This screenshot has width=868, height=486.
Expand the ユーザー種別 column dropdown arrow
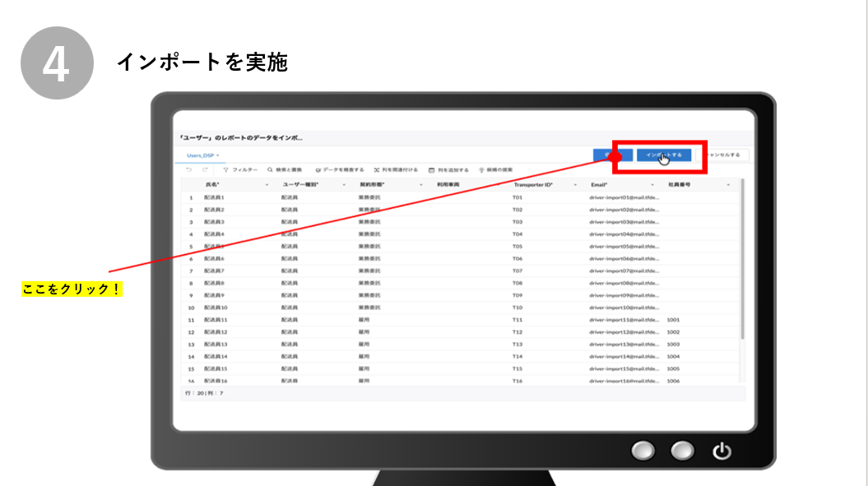pos(343,186)
